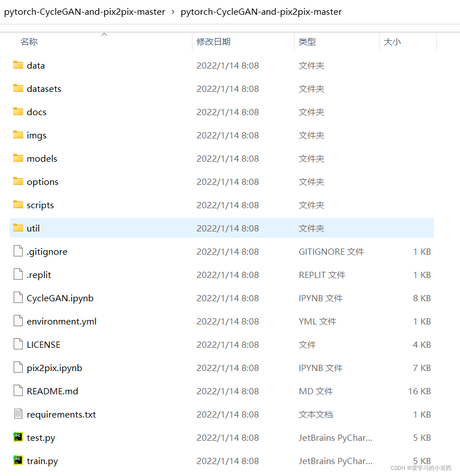Viewport: 460px width, 476px height.
Task: Select the scripts folder icon
Action: click(x=18, y=205)
